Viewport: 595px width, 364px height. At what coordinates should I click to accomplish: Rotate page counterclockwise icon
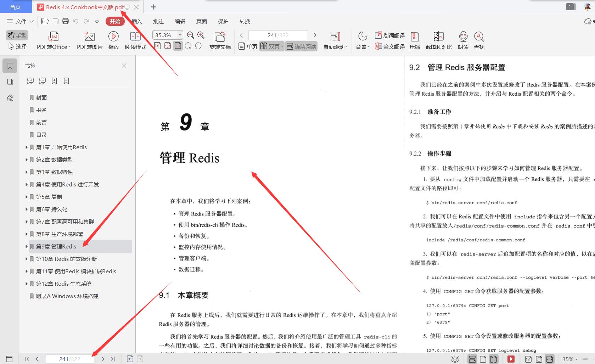198,46
